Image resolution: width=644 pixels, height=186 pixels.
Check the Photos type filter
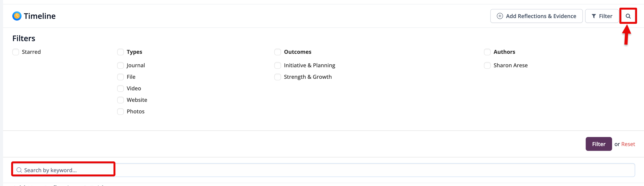(120, 111)
